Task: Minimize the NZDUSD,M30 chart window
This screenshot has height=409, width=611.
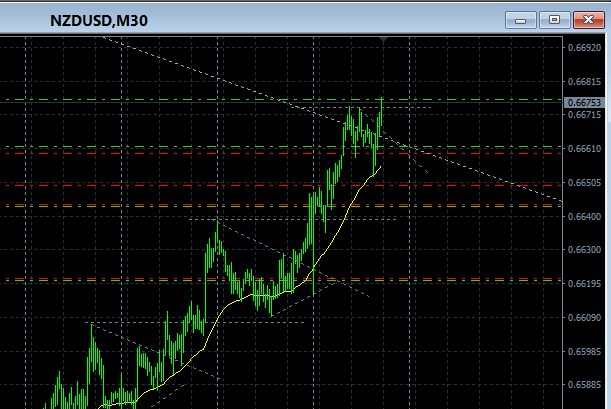Action: (x=521, y=20)
